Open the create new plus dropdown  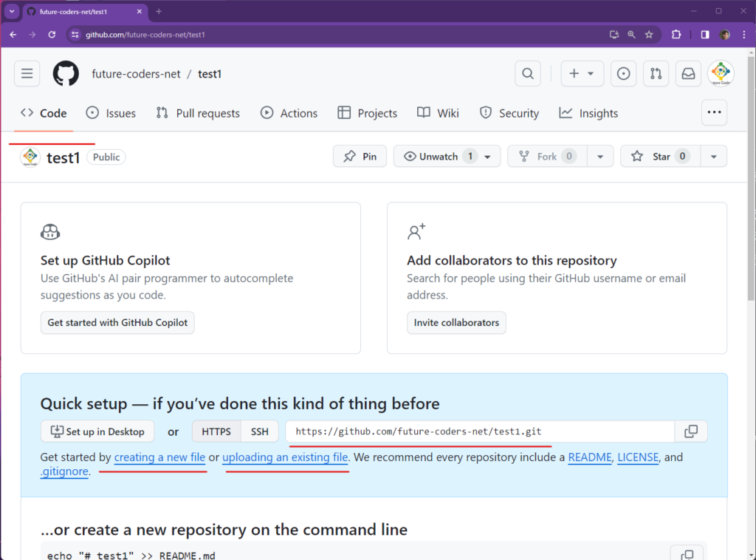pyautogui.click(x=582, y=74)
